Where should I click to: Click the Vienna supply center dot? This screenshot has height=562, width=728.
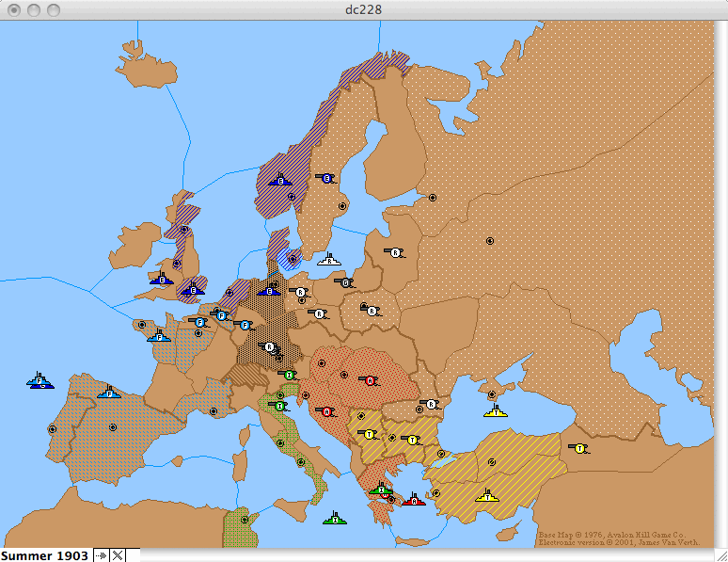coord(322,363)
